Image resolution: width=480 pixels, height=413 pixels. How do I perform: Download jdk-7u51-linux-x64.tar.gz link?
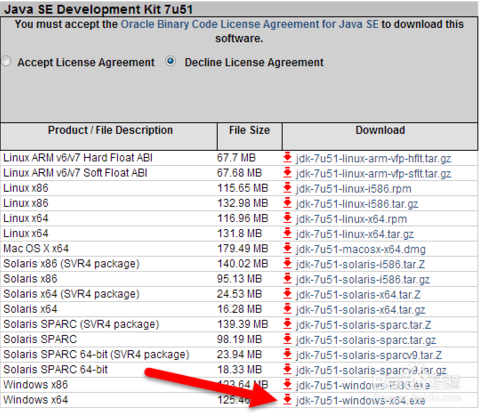pyautogui.click(x=355, y=234)
